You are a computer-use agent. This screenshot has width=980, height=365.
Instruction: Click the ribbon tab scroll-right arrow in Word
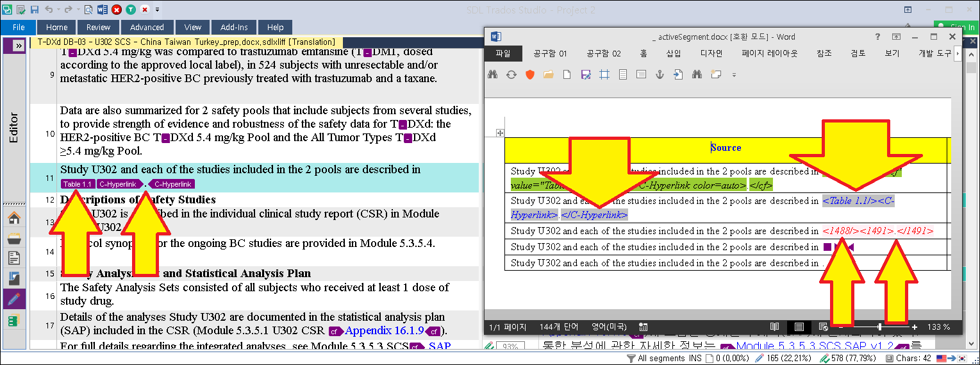(x=958, y=54)
